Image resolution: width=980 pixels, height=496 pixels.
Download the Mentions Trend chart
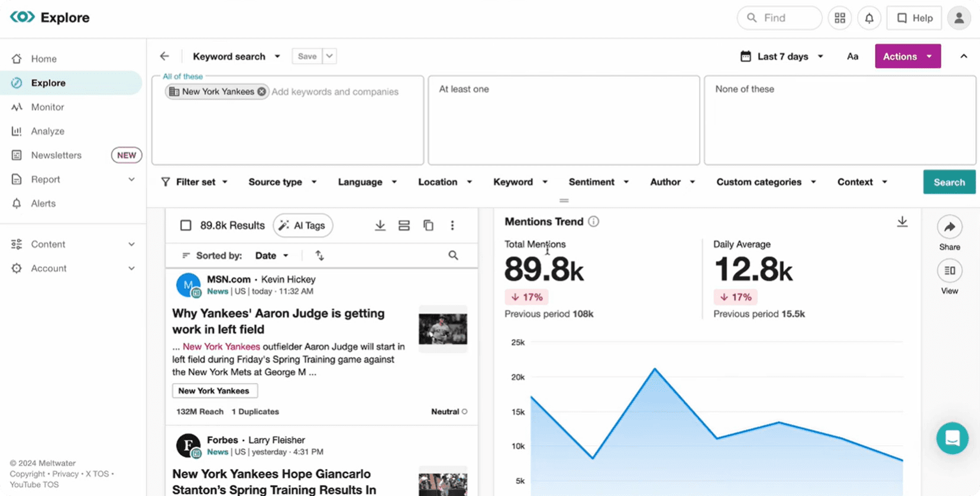tap(902, 221)
